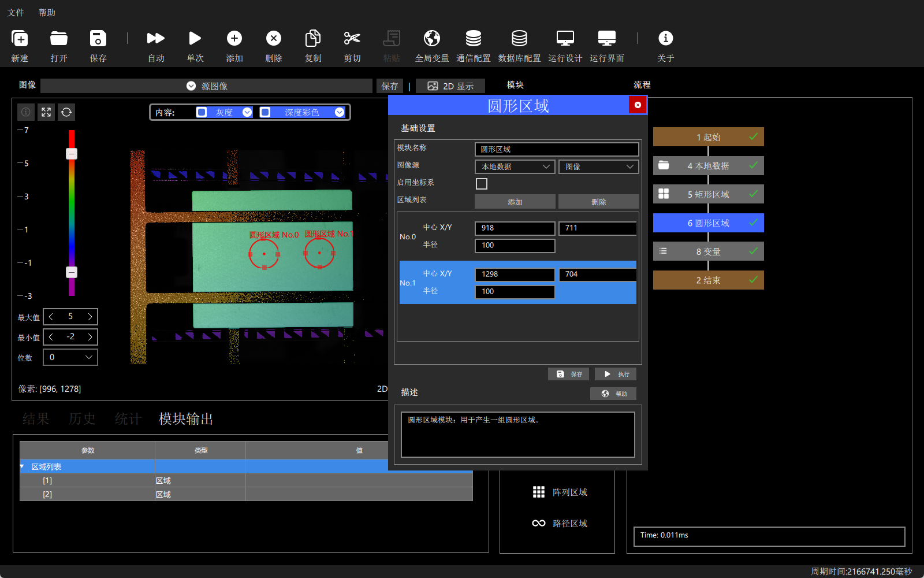
Task: Edit No.1 半径 field
Action: 515,291
